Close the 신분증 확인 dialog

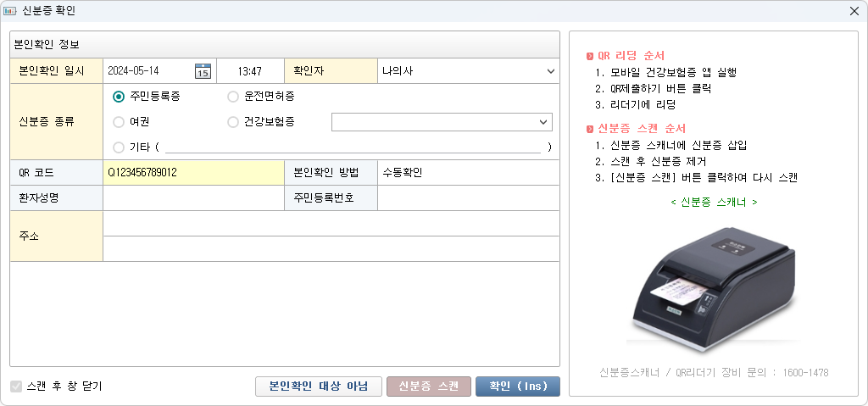(854, 11)
